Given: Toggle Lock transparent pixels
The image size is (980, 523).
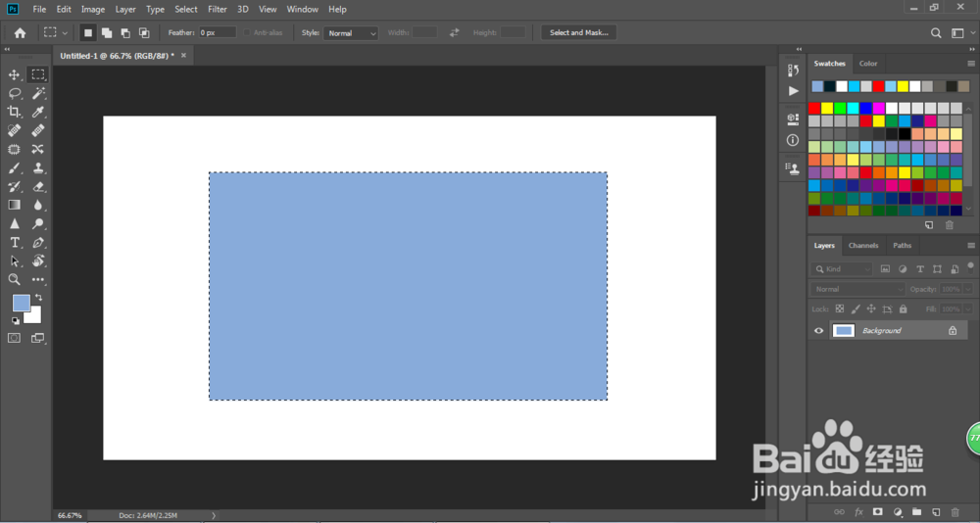Looking at the screenshot, I should pyautogui.click(x=840, y=309).
